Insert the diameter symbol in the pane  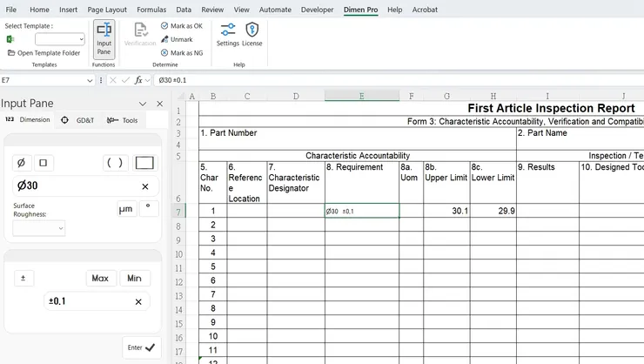[x=22, y=163]
